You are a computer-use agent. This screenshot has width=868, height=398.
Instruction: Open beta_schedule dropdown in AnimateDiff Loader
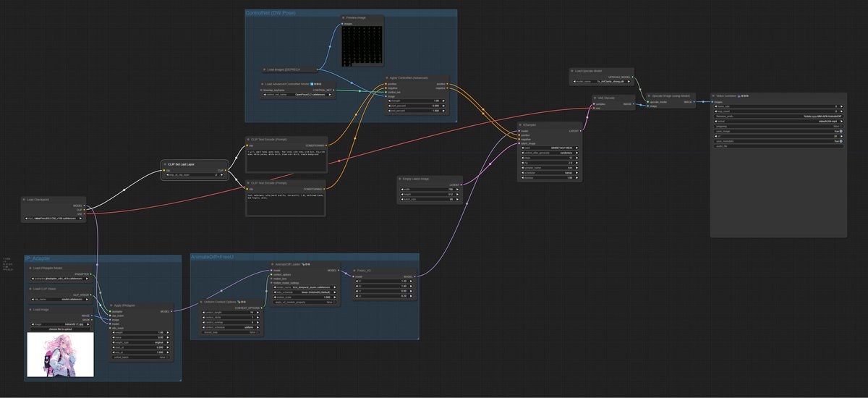click(x=305, y=292)
